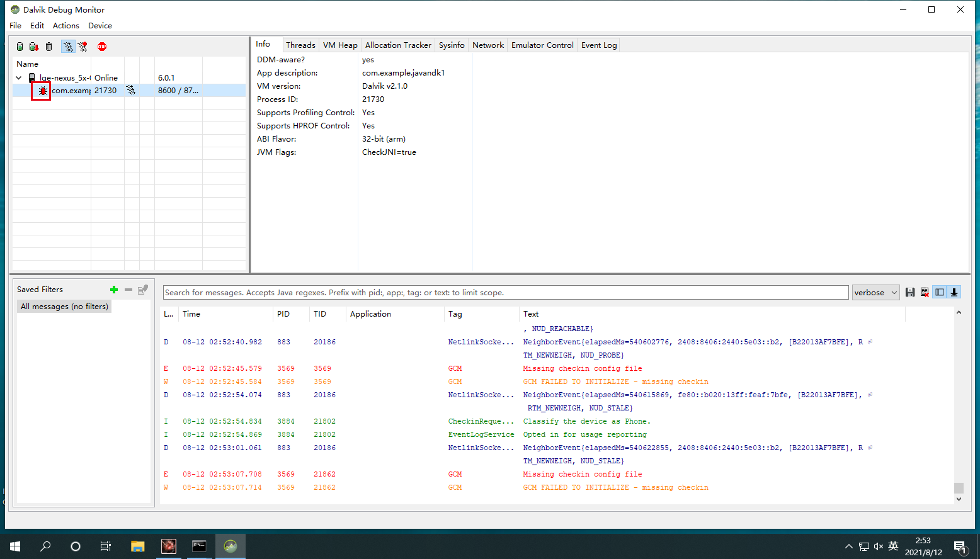This screenshot has width=980, height=559.
Task: Switch to the Threads tab
Action: 300,45
